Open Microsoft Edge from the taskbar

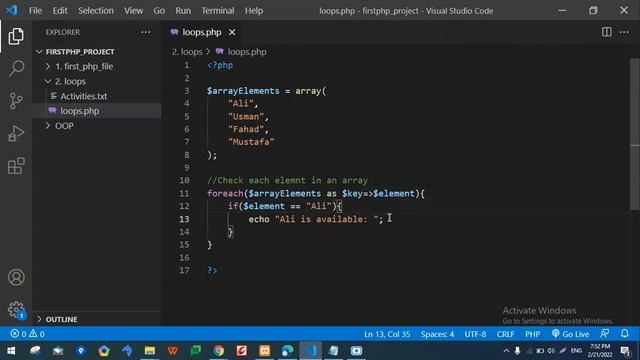pos(287,351)
